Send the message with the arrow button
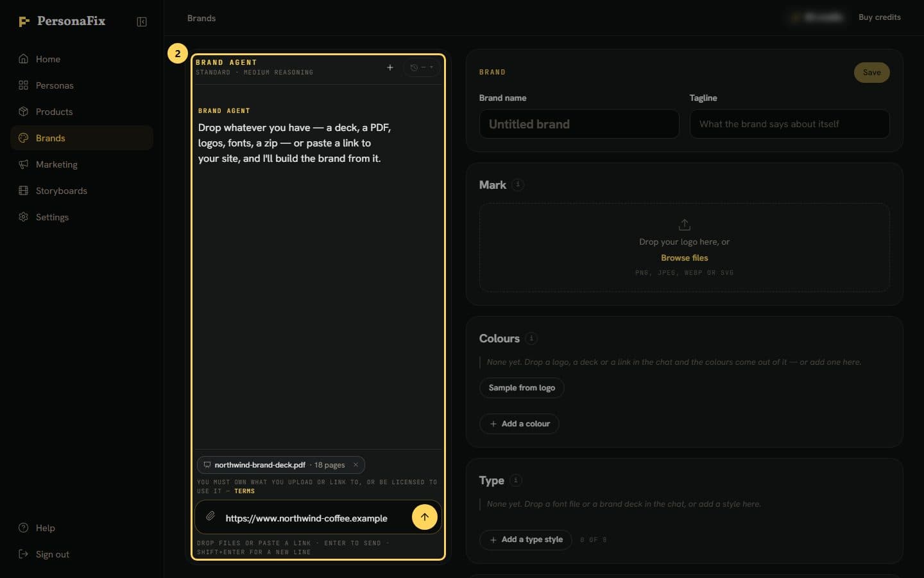This screenshot has width=924, height=578. tap(425, 517)
